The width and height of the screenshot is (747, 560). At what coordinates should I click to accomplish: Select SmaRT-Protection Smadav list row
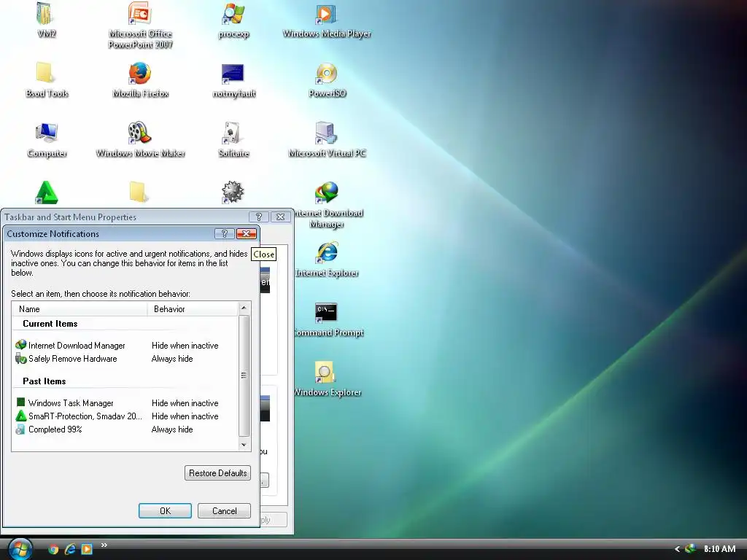(x=125, y=416)
